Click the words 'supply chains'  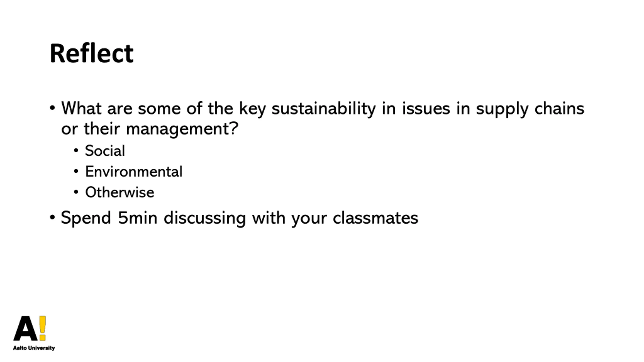530,109
